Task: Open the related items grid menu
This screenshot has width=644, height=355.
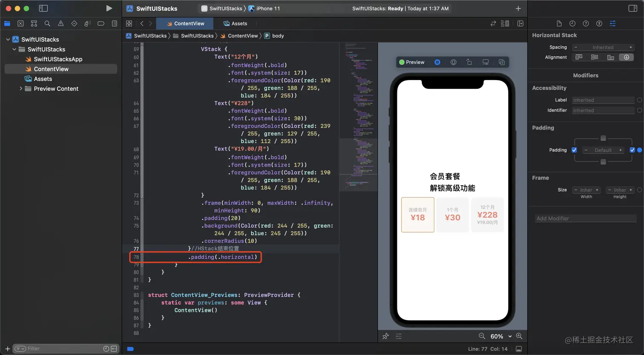Action: 129,23
